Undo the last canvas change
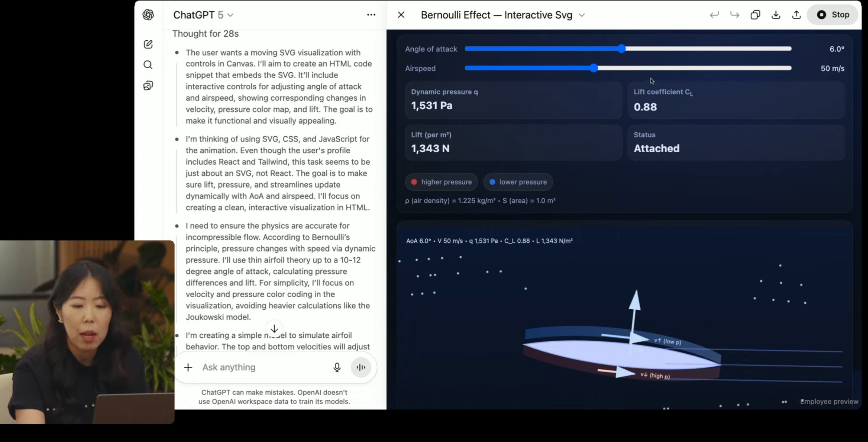Image resolution: width=868 pixels, height=442 pixels. tap(714, 15)
